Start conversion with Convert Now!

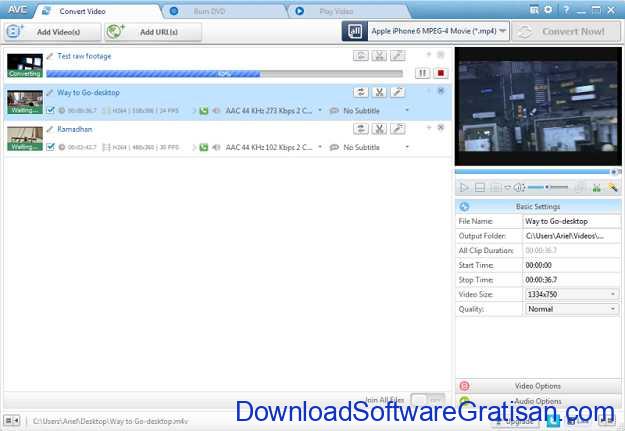(x=566, y=31)
